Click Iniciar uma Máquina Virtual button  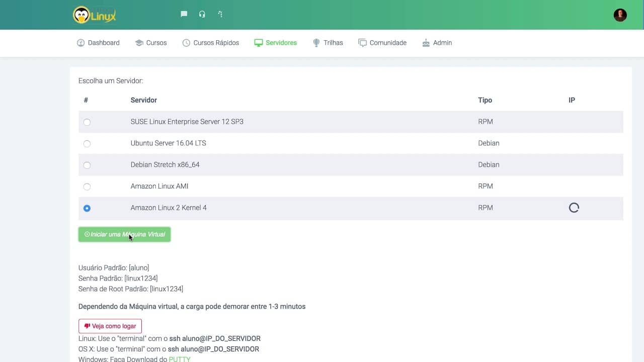click(124, 234)
